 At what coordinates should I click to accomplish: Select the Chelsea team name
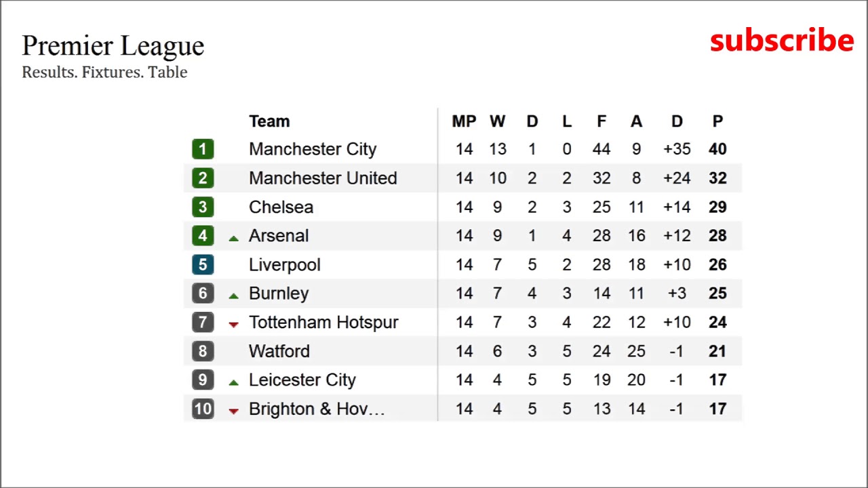[281, 207]
